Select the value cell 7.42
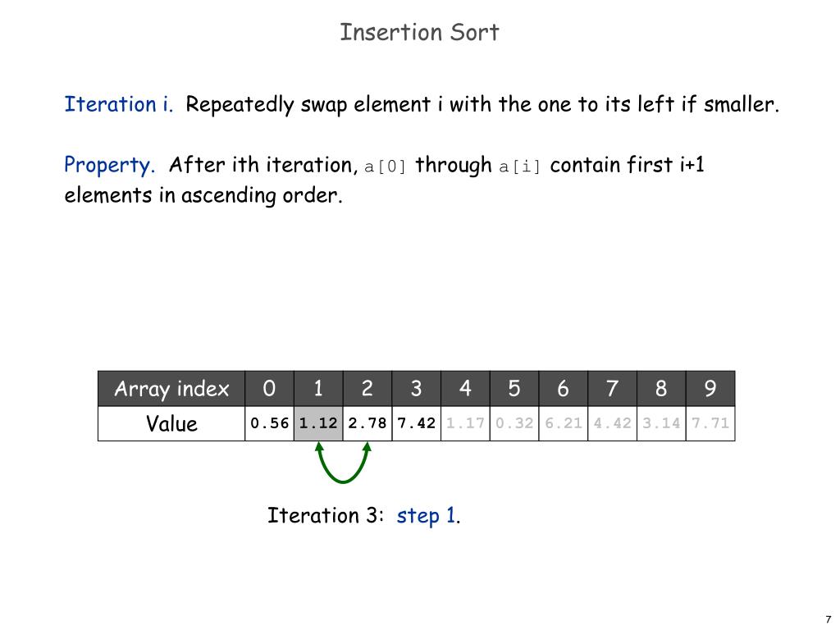Screen dimensions: 840x630 (416, 423)
